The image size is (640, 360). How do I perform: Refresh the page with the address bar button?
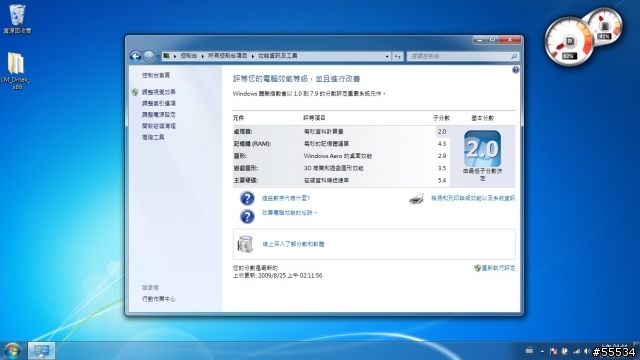398,56
